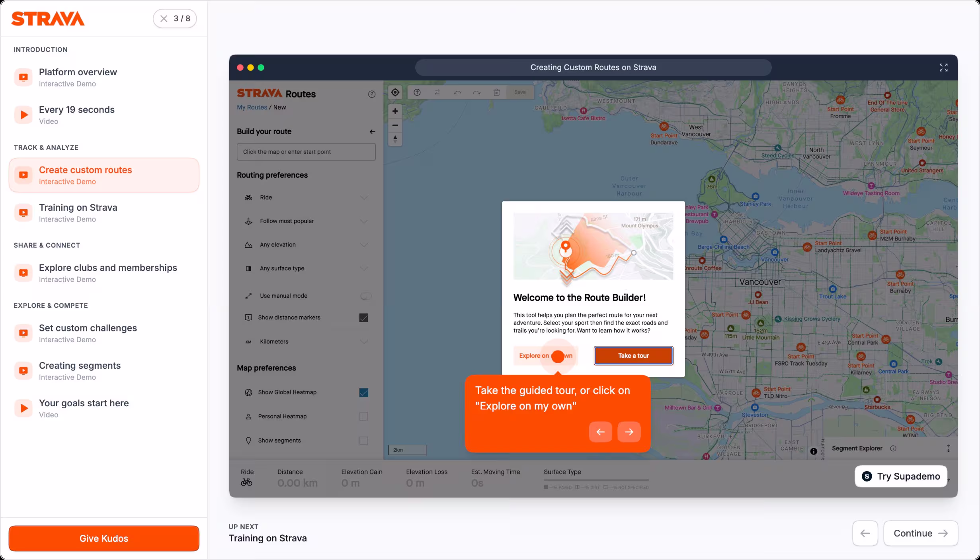Click the out-and-back toolbar icon
980x560 pixels.
417,92
